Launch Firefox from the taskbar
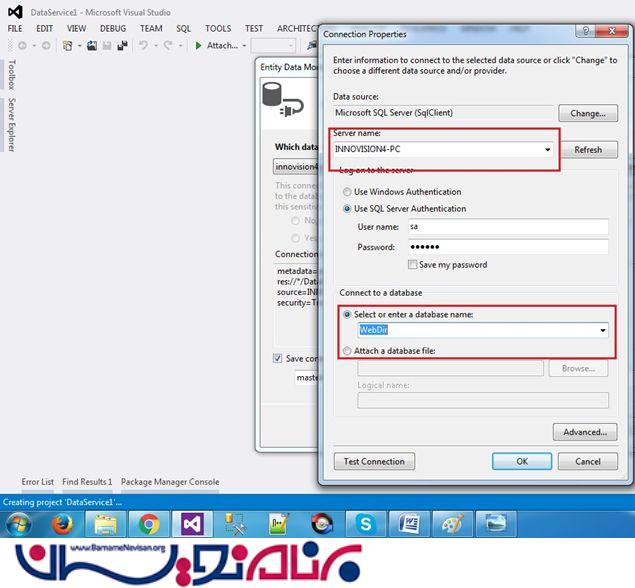 [62, 524]
